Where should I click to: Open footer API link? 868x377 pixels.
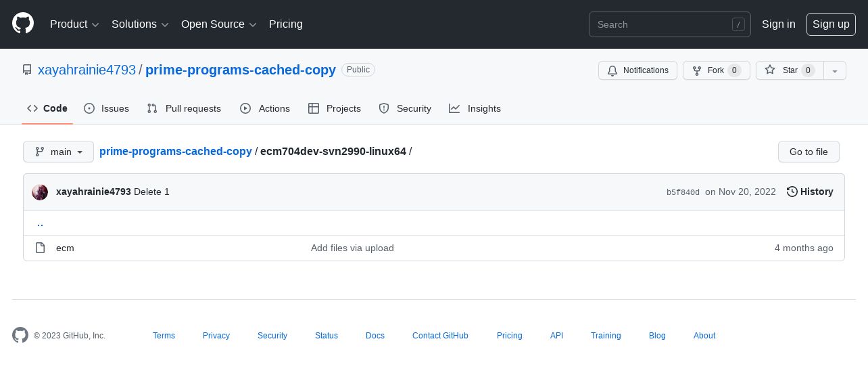point(556,336)
